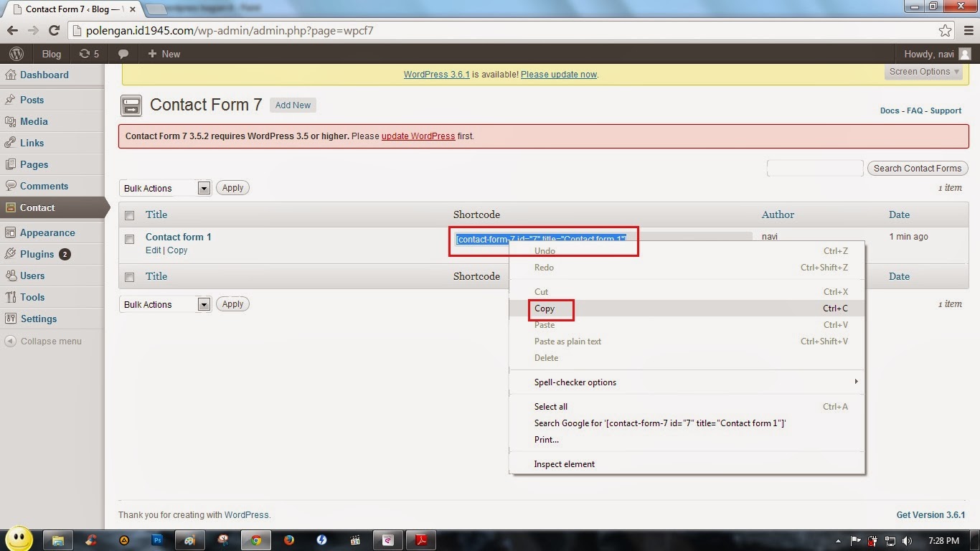
Task: Open the Windows Start button
Action: [19, 538]
